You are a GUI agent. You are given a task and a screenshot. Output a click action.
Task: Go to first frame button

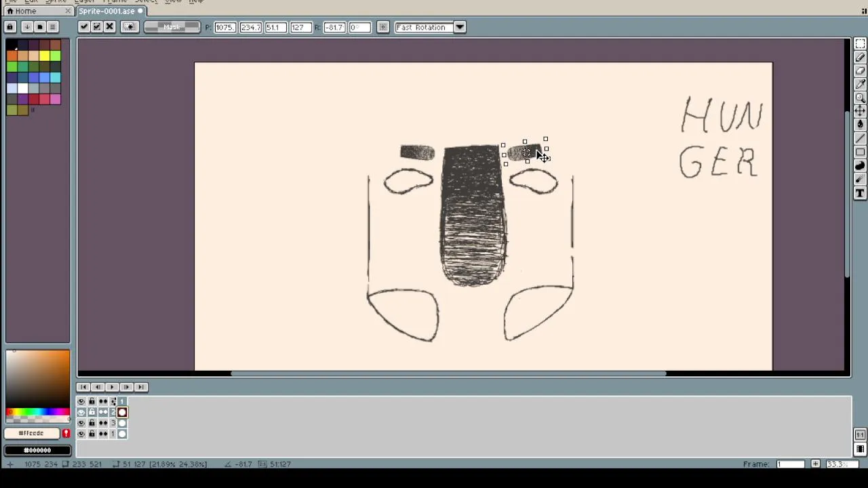click(83, 387)
